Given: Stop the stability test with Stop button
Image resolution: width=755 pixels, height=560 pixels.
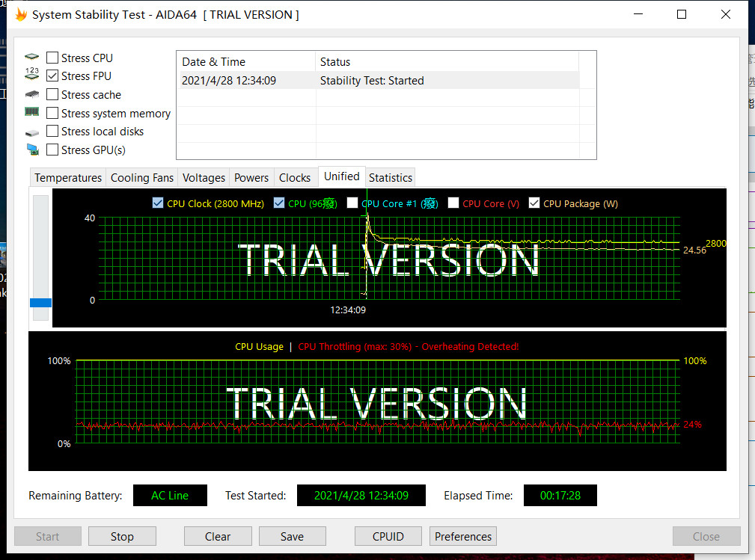Looking at the screenshot, I should tap(122, 536).
